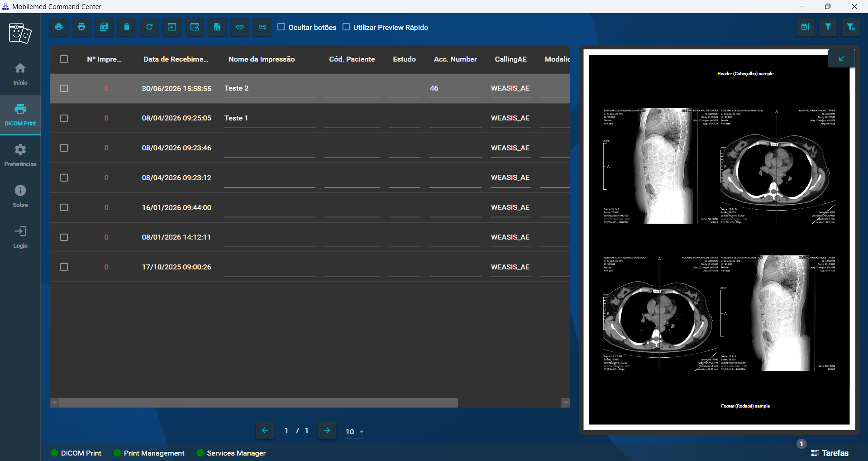Go to the previous page with left arrow
The width and height of the screenshot is (868, 461).
(x=265, y=430)
